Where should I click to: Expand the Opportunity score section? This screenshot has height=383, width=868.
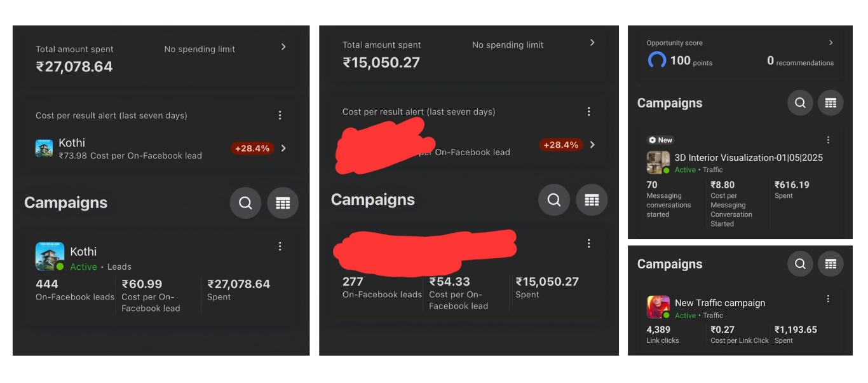831,43
